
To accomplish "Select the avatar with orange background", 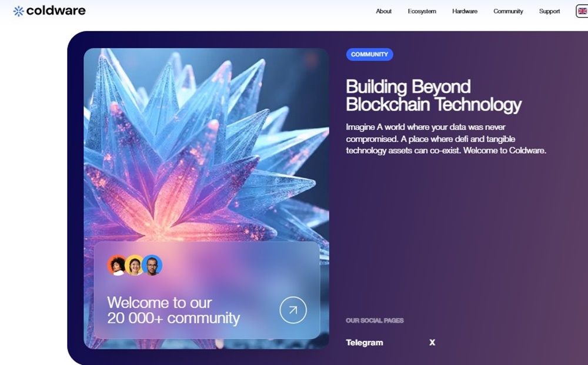I will coord(118,265).
